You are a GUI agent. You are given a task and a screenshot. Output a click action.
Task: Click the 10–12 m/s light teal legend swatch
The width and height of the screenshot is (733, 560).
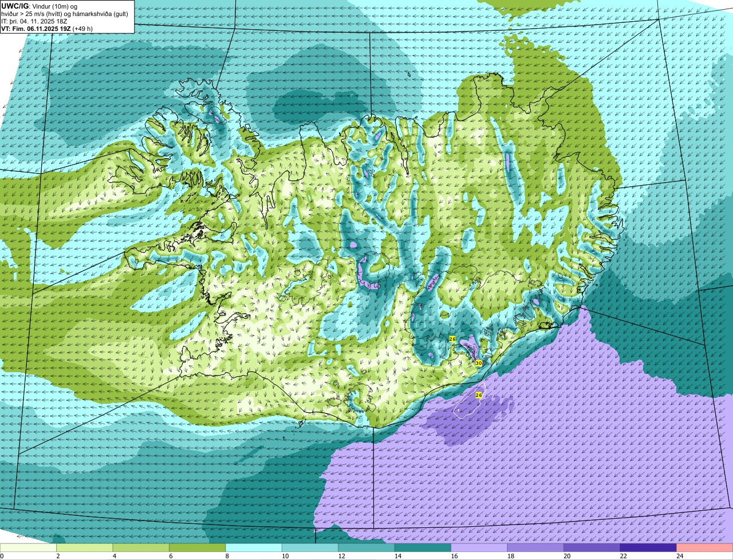pos(310,547)
